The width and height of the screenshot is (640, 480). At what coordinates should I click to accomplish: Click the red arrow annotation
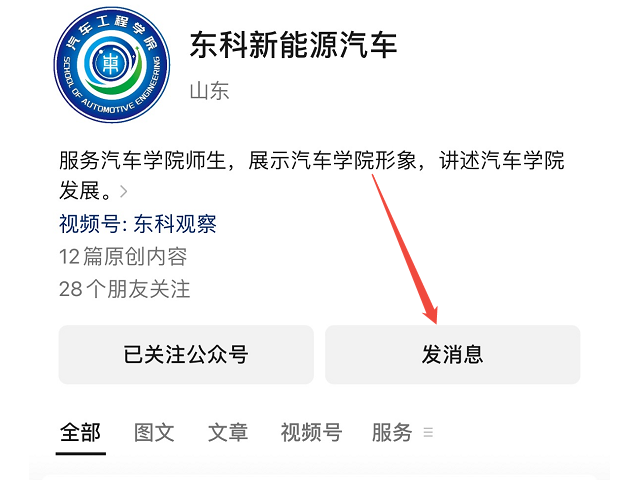pos(405,249)
